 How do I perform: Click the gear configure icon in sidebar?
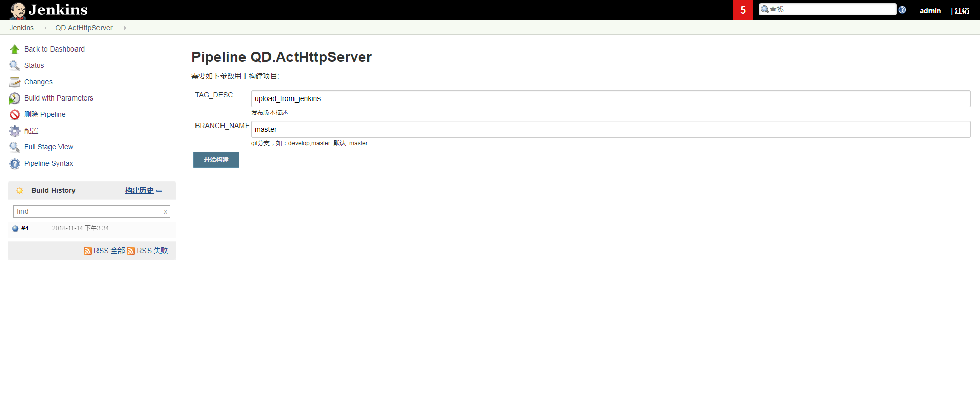coord(15,131)
